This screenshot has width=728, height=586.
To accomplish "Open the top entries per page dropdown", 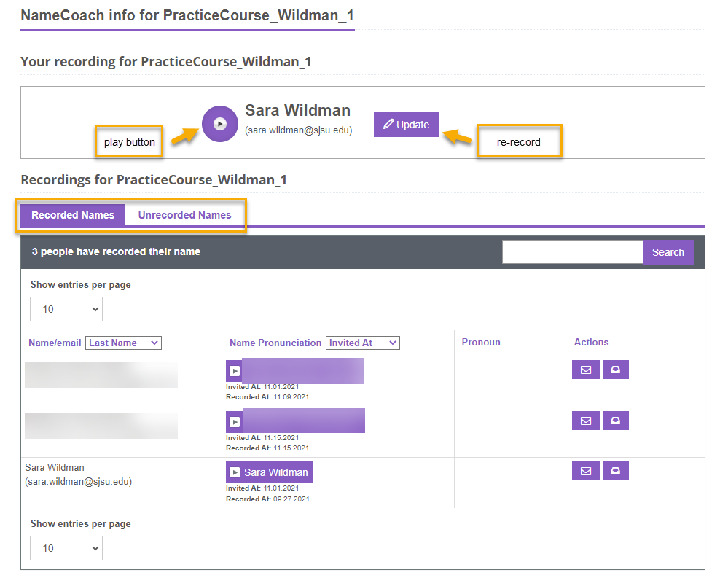I will pos(66,309).
